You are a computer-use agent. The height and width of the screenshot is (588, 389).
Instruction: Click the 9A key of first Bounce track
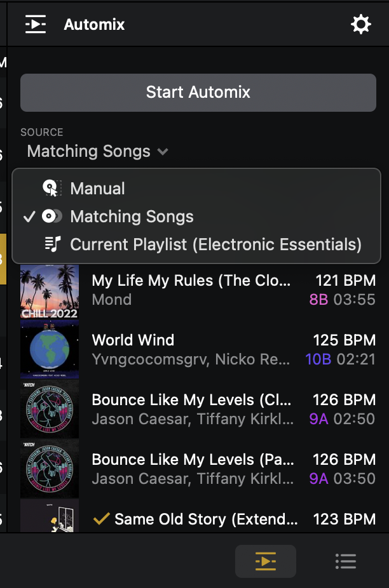(x=318, y=419)
